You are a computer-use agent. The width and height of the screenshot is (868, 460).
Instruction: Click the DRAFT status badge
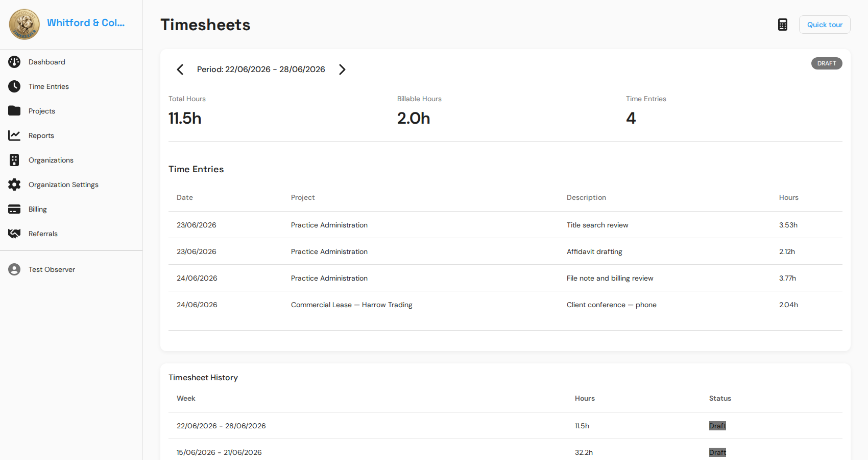827,63
